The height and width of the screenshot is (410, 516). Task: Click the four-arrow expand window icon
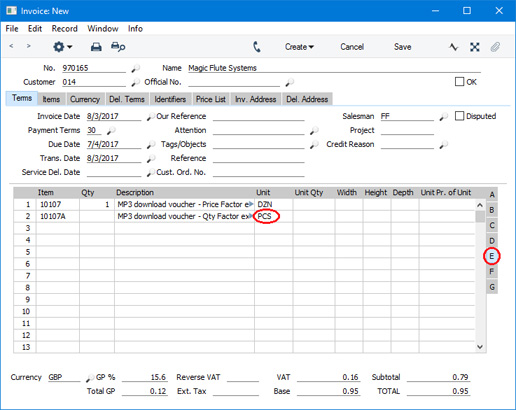pyautogui.click(x=475, y=47)
